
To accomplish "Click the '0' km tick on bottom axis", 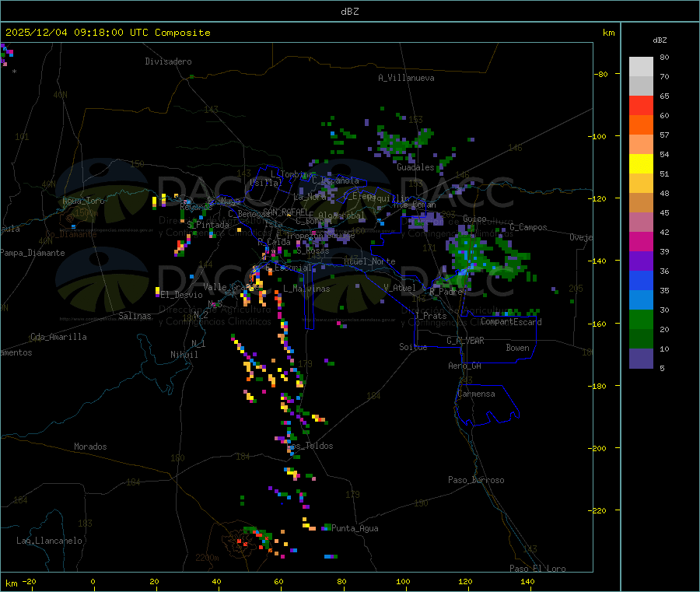I will 93,581.
